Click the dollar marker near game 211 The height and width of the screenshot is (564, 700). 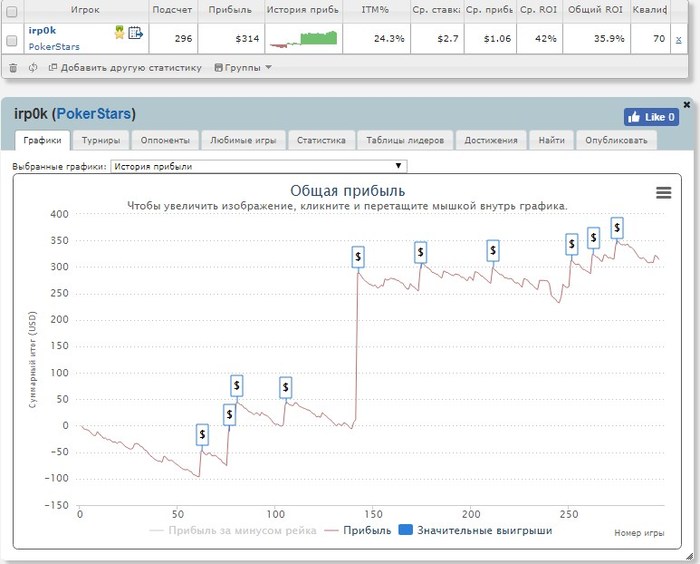[x=493, y=251]
